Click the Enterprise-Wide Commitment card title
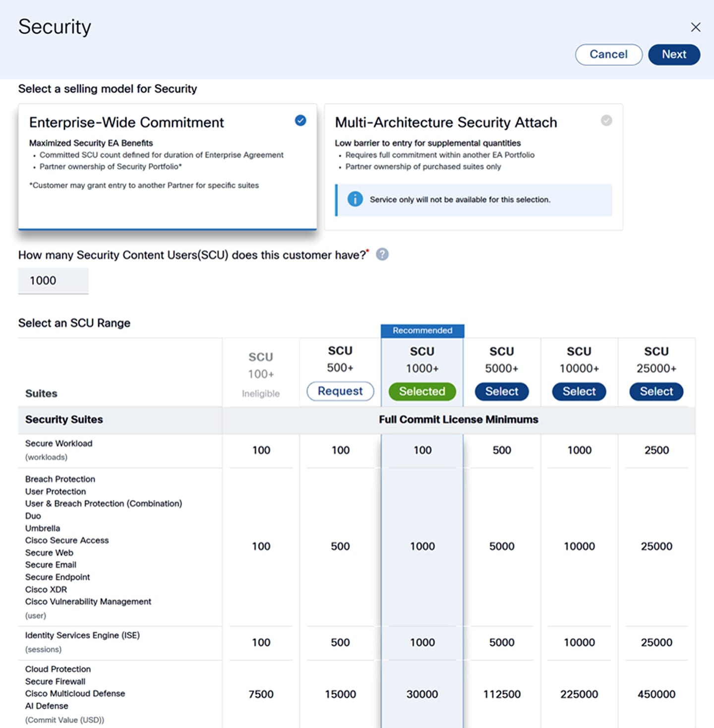Viewport: 714px width, 728px height. pyautogui.click(x=126, y=122)
